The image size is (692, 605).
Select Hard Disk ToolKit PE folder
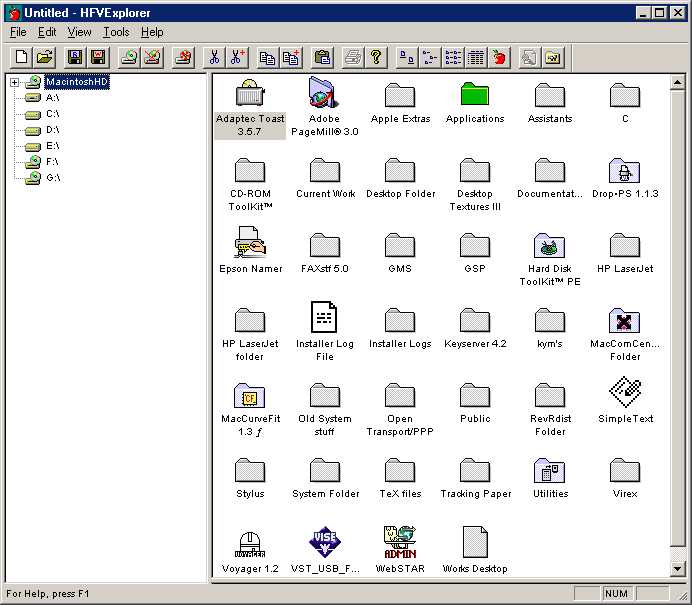[x=550, y=260]
